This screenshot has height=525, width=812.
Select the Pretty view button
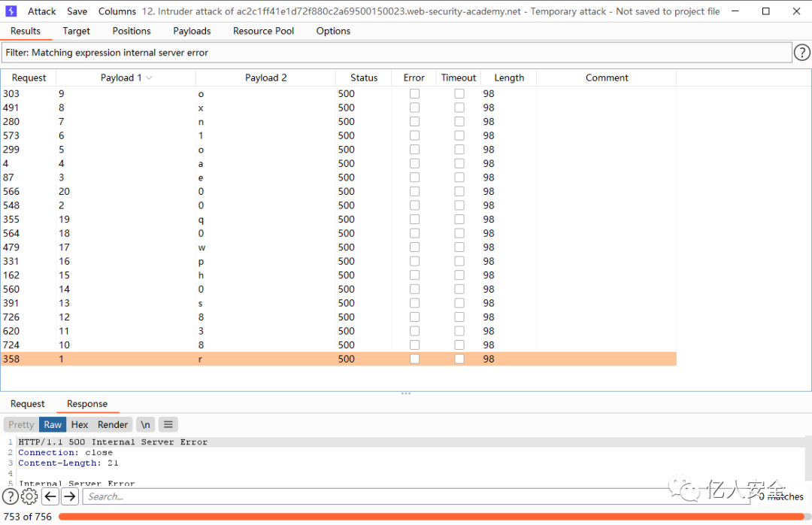[21, 424]
